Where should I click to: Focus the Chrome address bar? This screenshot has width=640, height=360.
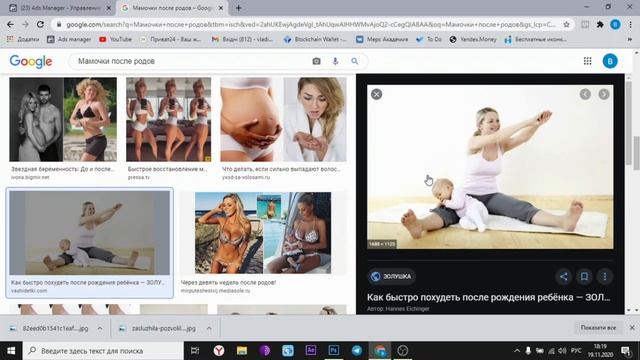point(310,24)
